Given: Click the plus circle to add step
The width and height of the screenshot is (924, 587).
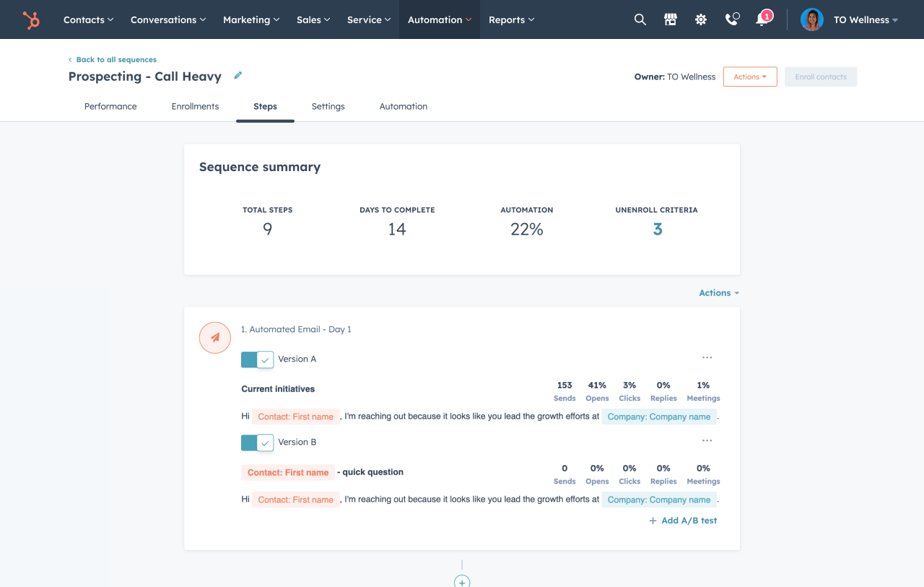Looking at the screenshot, I should pos(462,581).
